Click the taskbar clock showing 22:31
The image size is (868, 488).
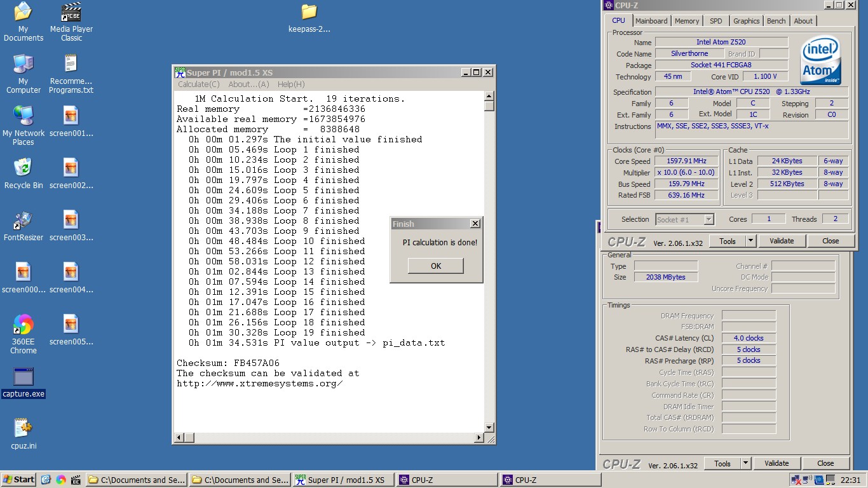pos(850,480)
